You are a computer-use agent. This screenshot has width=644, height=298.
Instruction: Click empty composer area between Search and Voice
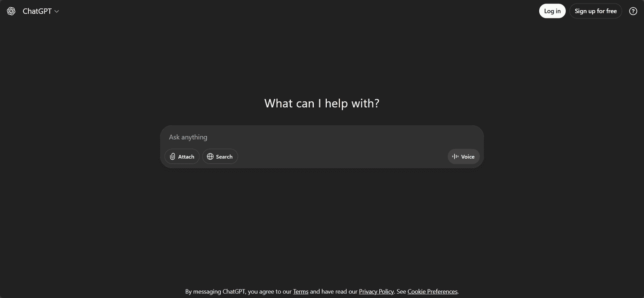342,157
